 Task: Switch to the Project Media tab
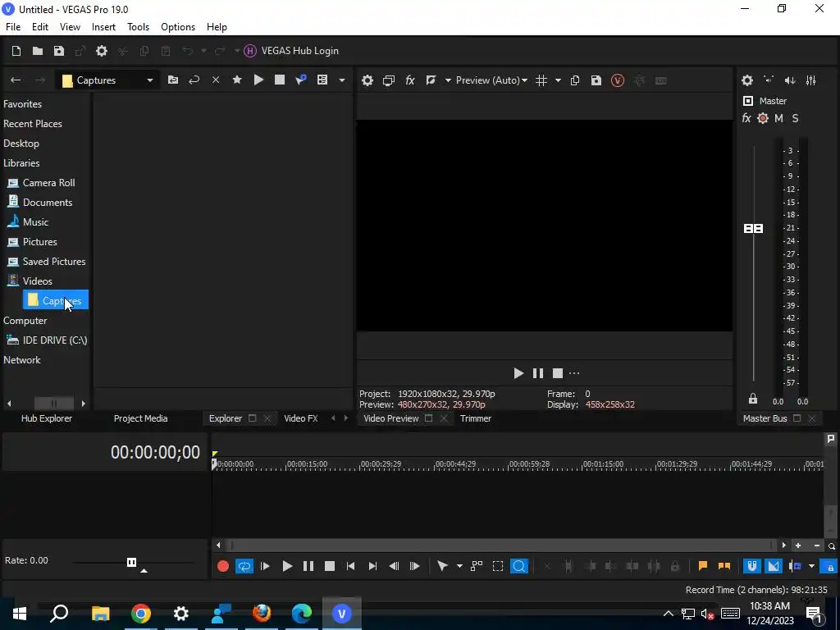click(140, 418)
